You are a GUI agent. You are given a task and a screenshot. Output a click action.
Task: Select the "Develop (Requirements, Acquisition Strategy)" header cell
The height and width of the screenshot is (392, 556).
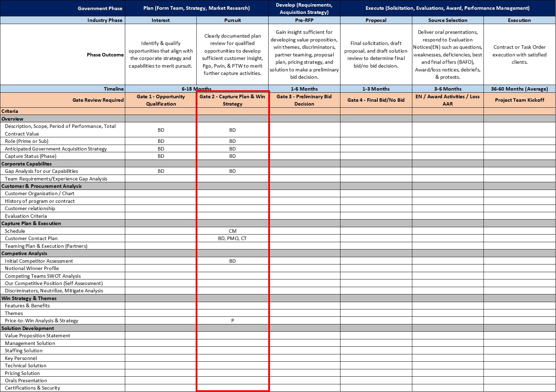pos(304,8)
